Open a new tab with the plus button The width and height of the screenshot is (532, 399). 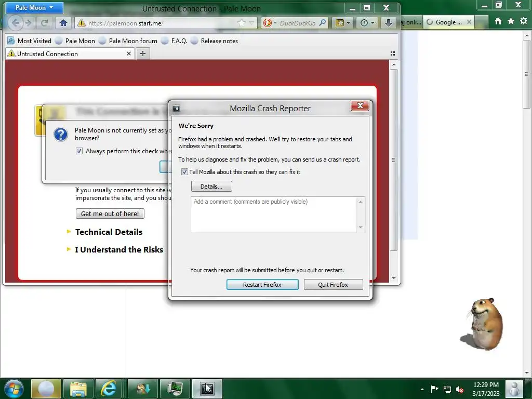(x=143, y=54)
